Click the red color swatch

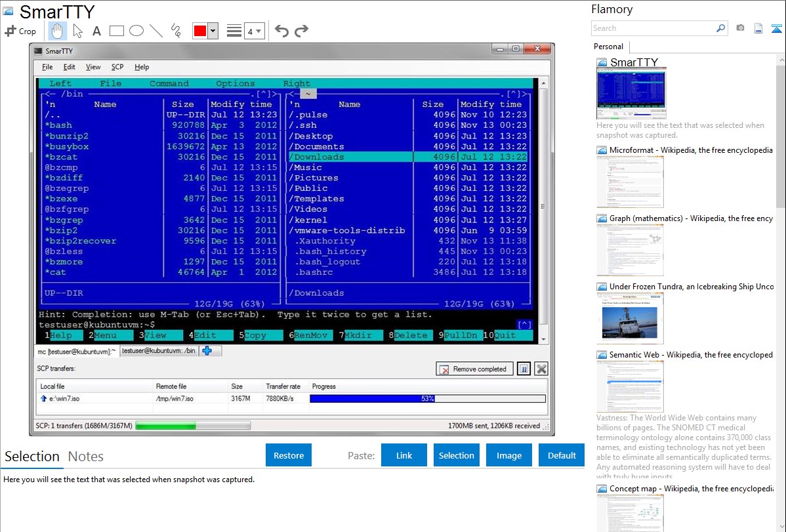click(x=200, y=31)
